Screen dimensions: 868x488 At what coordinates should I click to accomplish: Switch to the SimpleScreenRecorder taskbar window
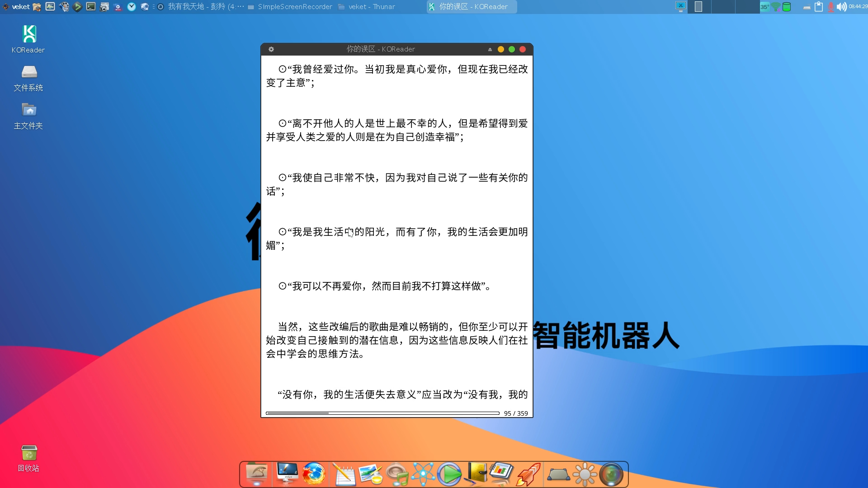click(x=290, y=7)
